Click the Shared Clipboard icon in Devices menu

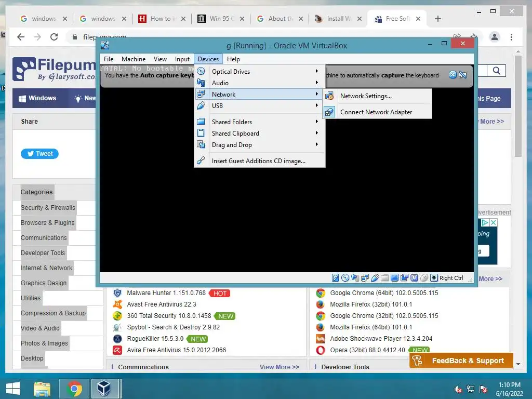point(201,133)
